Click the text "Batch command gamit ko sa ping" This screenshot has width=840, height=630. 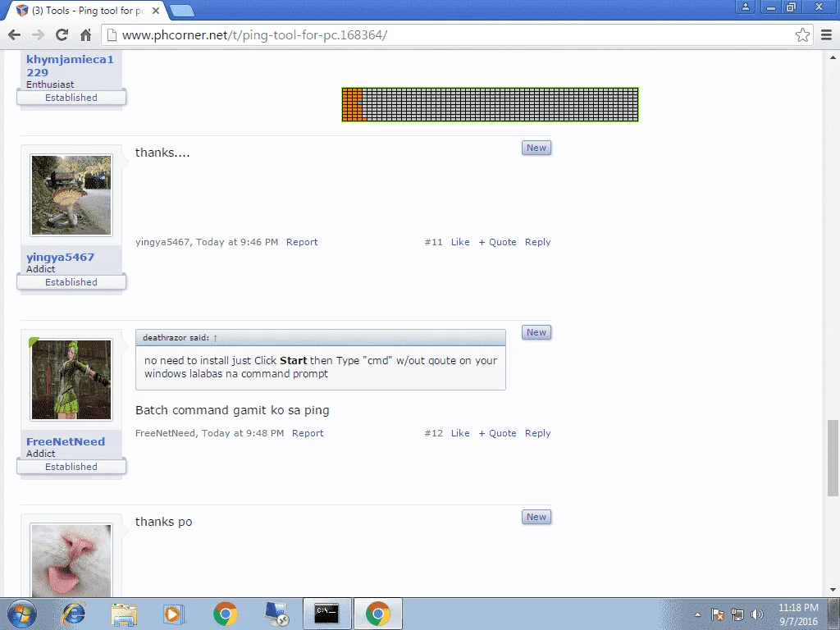coord(232,410)
